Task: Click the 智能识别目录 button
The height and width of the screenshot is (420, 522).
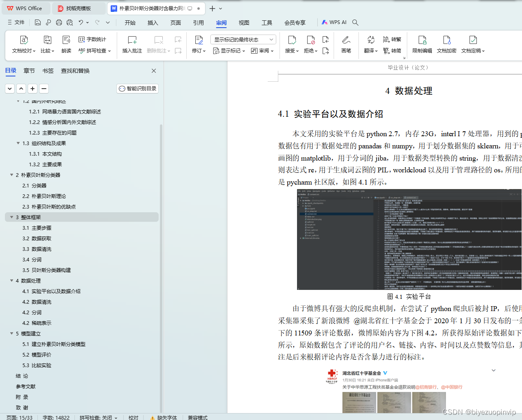Action: (x=137, y=89)
